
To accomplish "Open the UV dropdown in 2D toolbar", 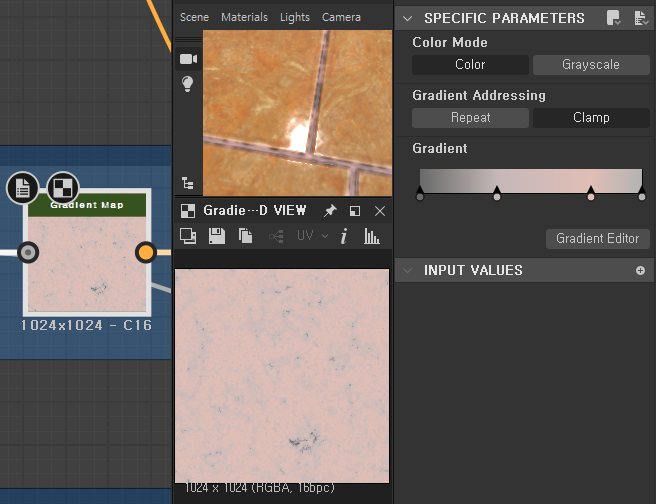I will pyautogui.click(x=313, y=236).
